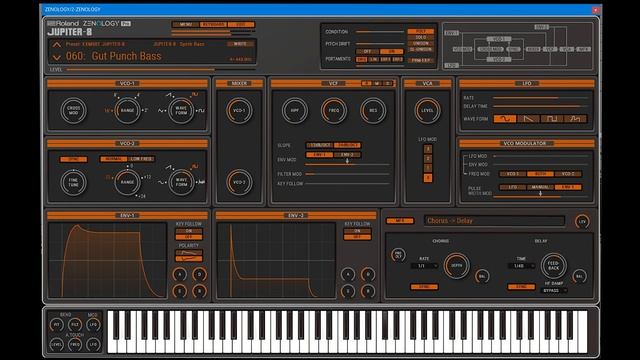The height and width of the screenshot is (360, 640).
Task: Select the sawtooth LFO waveform
Action: pyautogui.click(x=528, y=119)
